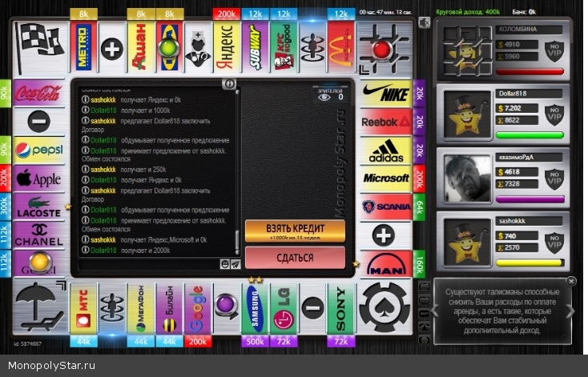Click the NO VIP shield on sashokkk card
Viewport: 588px width, 377px height.
click(x=554, y=243)
